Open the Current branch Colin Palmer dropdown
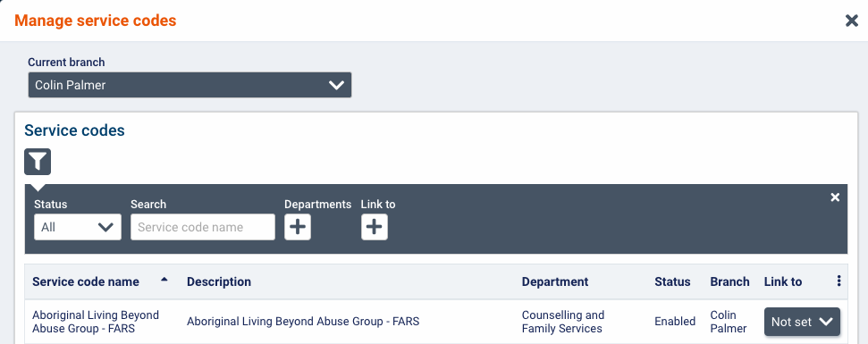This screenshot has height=344, width=868. click(190, 85)
